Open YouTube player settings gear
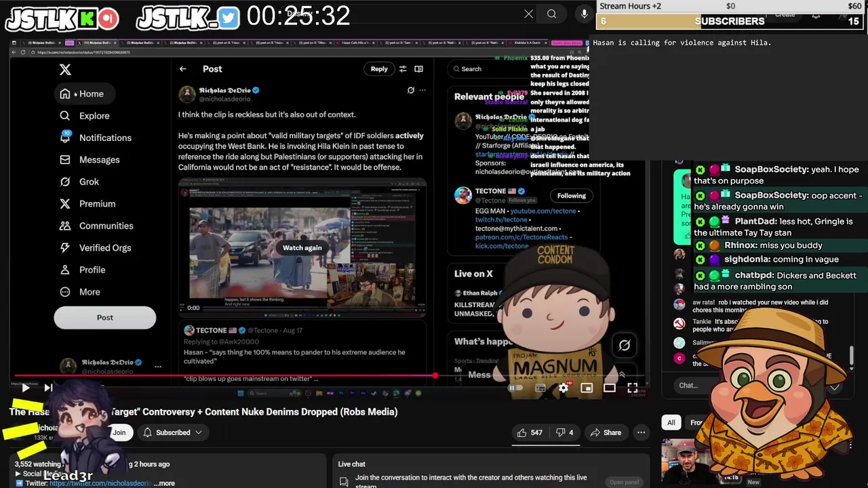The image size is (868, 488). pos(564,388)
